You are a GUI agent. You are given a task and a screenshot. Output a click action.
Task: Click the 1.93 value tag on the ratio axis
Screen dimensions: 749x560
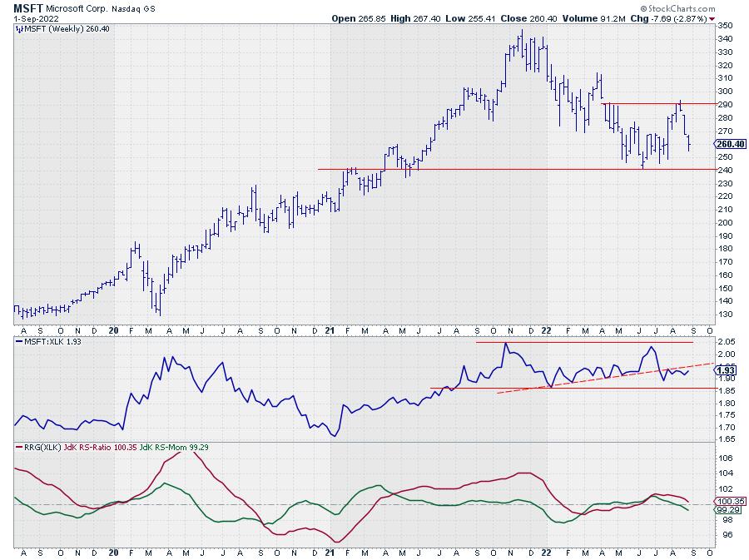coord(726,370)
